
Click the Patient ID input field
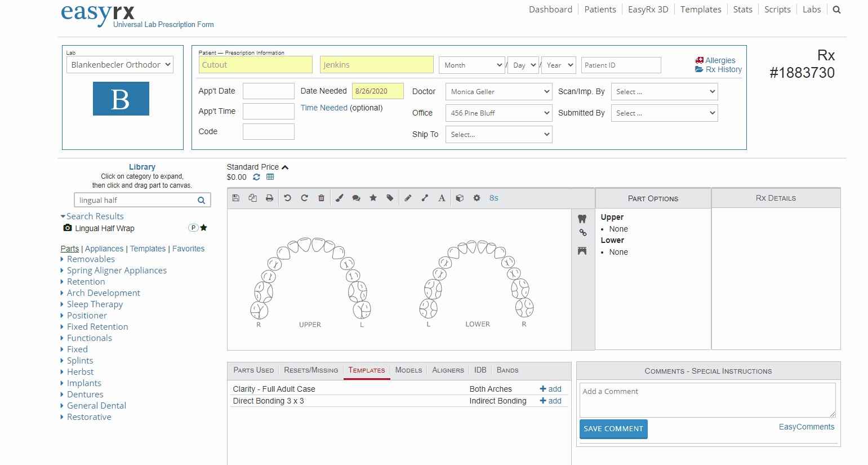pyautogui.click(x=621, y=65)
